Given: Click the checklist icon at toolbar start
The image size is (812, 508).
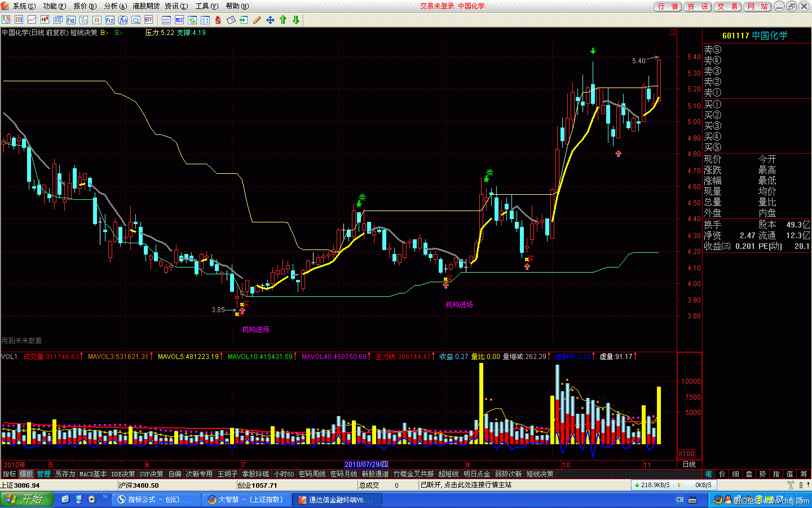Looking at the screenshot, I should coord(6,20).
